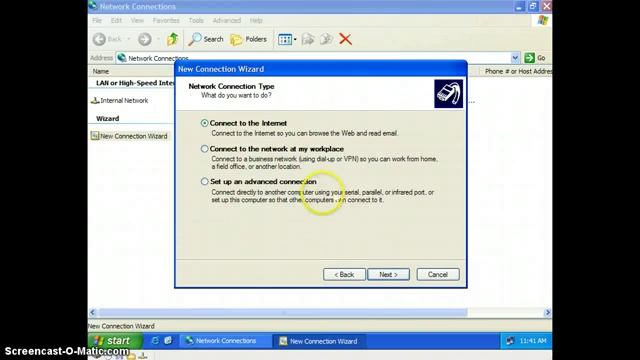Click horizontal scrollbar left arrow
The height and width of the screenshot is (360, 640).
(x=93, y=313)
